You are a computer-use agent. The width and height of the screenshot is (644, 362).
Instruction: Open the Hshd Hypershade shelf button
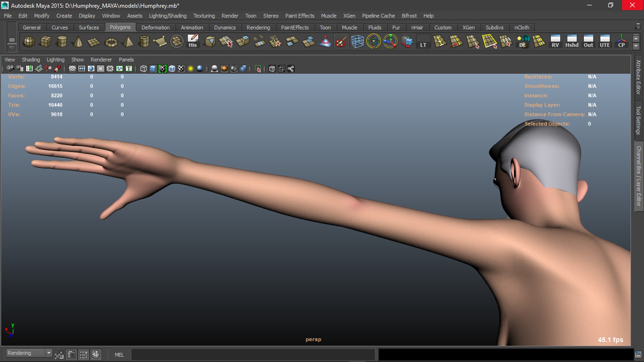(x=572, y=42)
